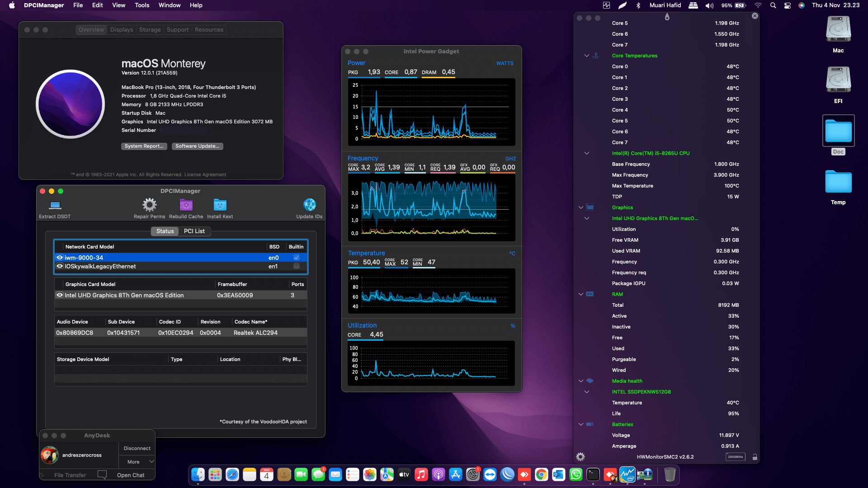Click the Rebuild Cache icon
Image resolution: width=868 pixels, height=488 pixels.
[186, 205]
